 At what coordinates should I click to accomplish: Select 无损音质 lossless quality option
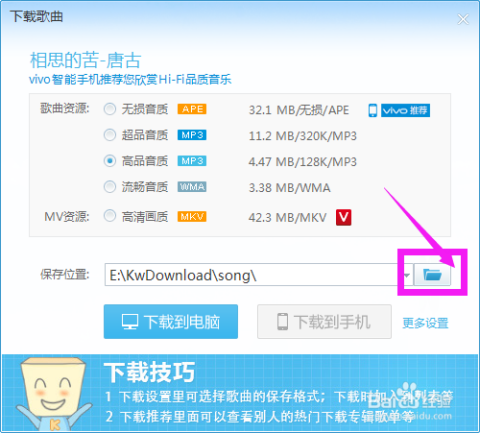tap(110, 109)
